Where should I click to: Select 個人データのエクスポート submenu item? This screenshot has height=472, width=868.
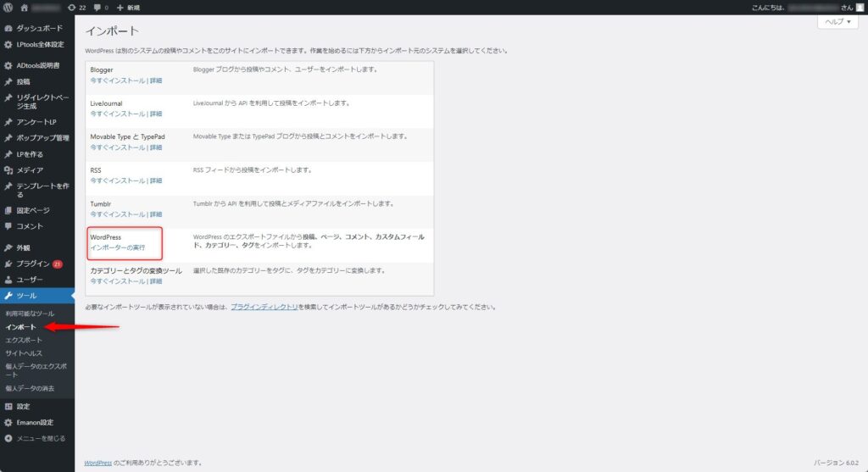click(36, 371)
